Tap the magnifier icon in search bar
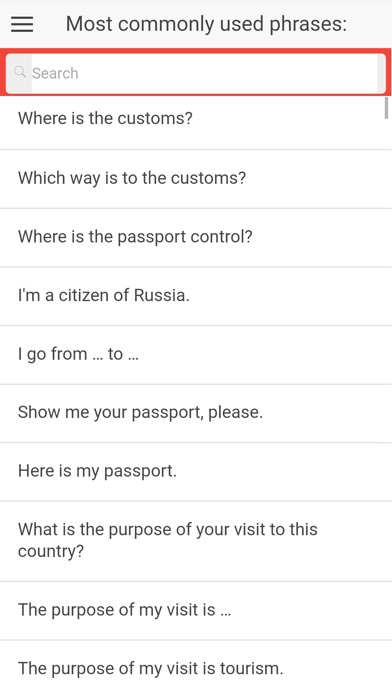The image size is (392, 696). pos(20,72)
